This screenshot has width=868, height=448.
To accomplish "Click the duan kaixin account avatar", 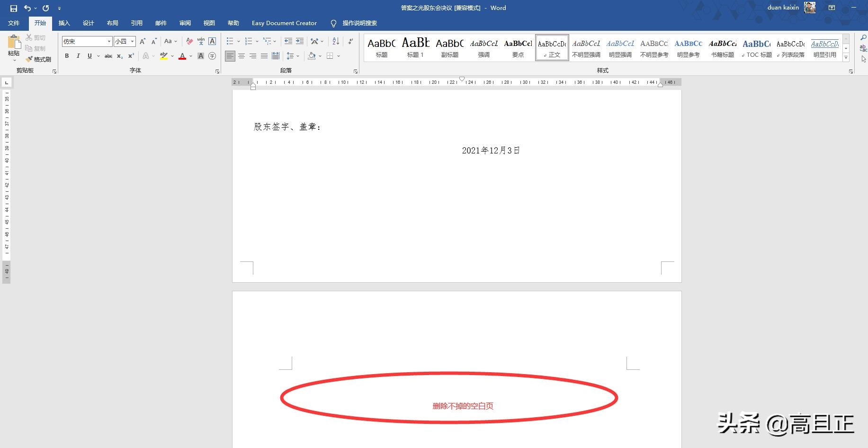I will coord(809,8).
